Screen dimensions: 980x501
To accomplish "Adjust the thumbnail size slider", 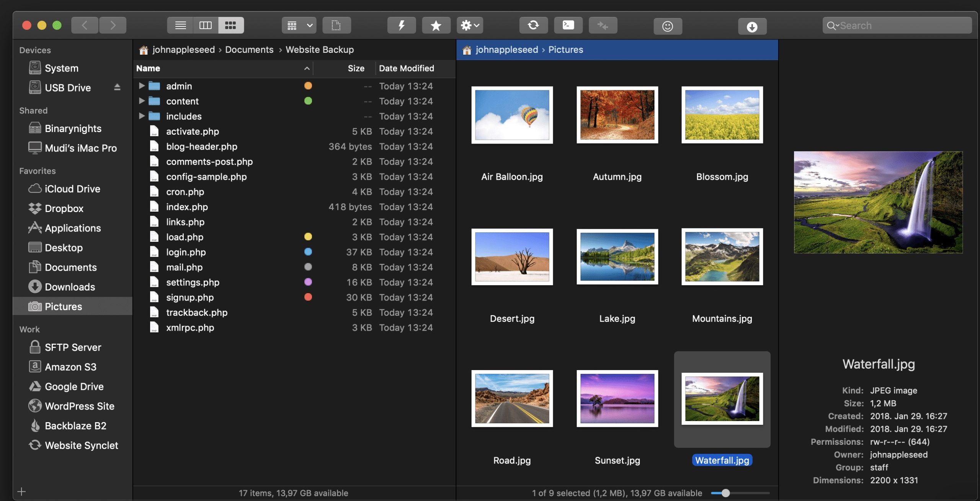I will (x=725, y=493).
